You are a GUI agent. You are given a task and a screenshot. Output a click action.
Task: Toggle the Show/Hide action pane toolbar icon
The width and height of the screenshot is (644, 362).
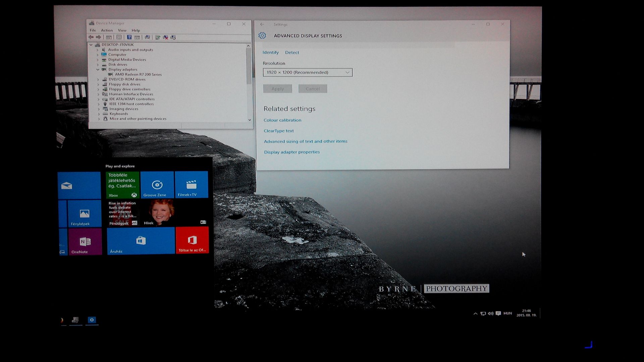pos(137,37)
